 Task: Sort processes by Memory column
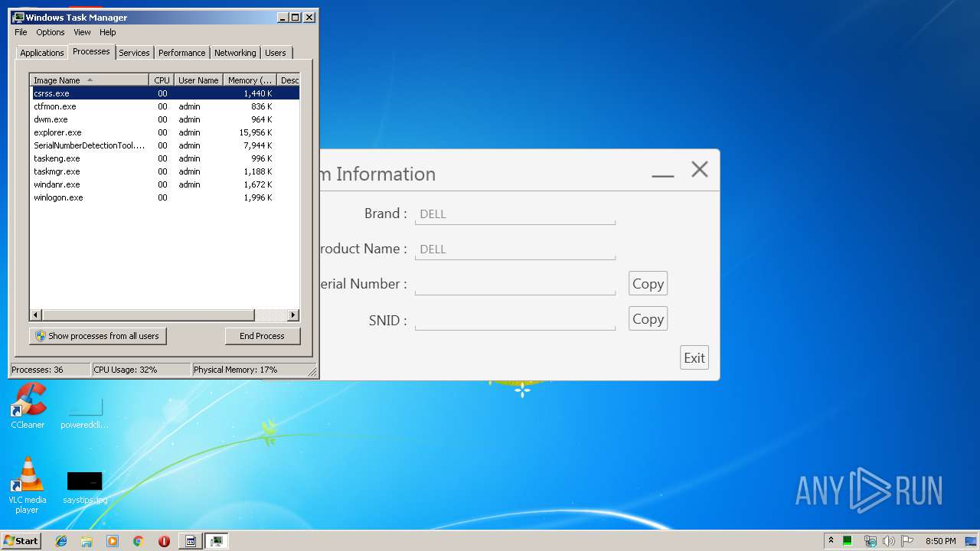[250, 80]
